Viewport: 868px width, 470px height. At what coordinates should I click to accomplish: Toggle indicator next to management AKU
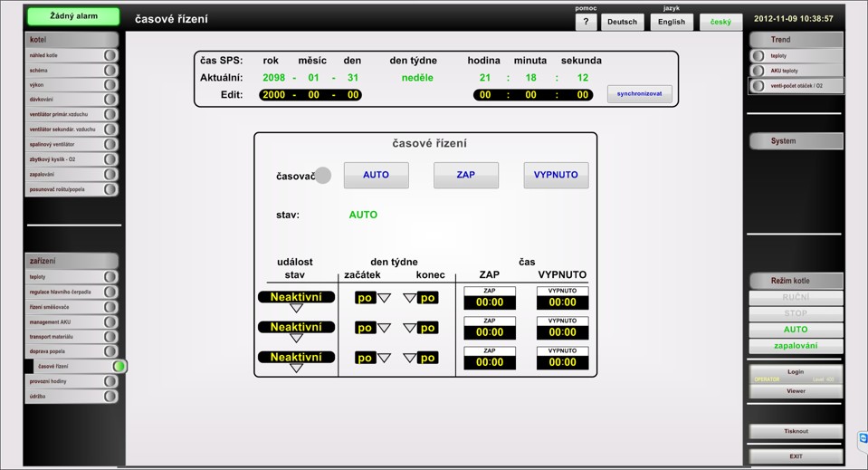pos(110,321)
